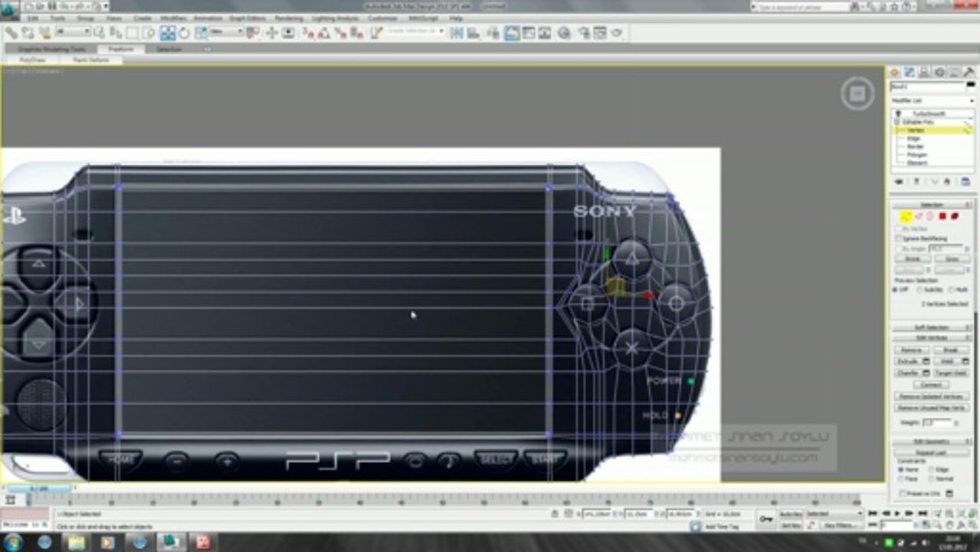
Task: Click the Render teapot icon in main toolbar
Action: [617, 33]
